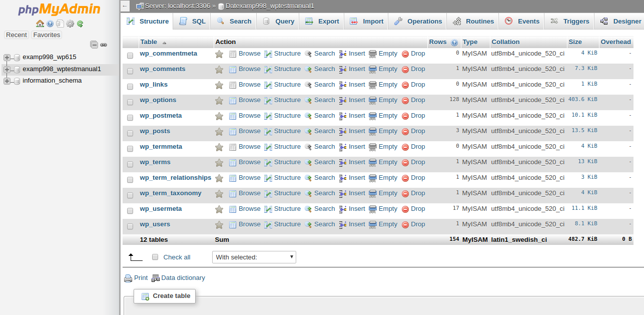Enable the Check all checkbox

pyautogui.click(x=155, y=257)
